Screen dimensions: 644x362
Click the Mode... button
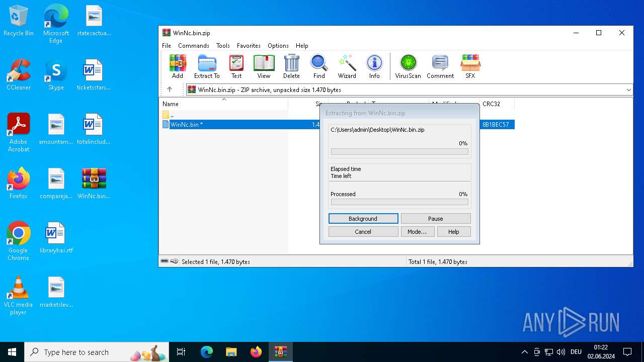click(x=417, y=232)
